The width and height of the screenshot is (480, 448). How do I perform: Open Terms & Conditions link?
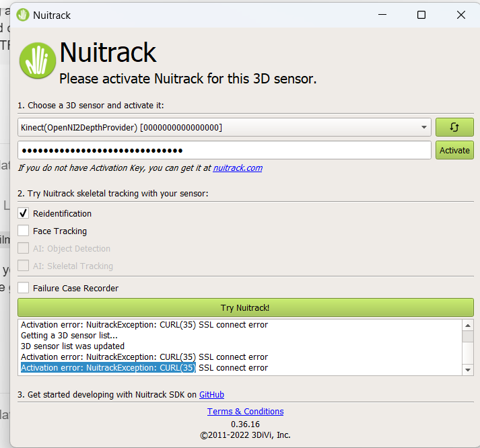pos(246,412)
